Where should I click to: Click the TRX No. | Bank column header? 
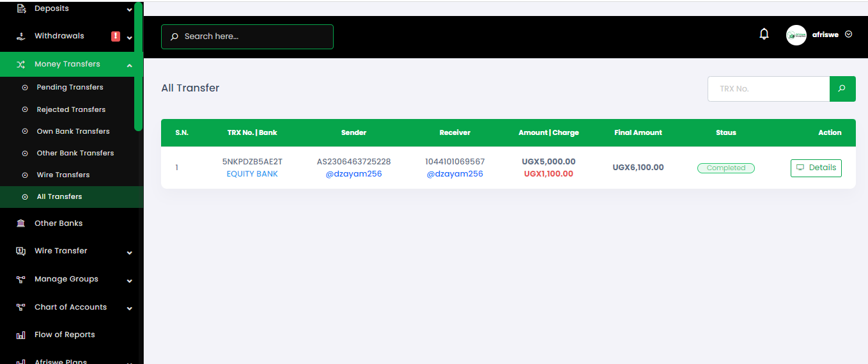(252, 133)
